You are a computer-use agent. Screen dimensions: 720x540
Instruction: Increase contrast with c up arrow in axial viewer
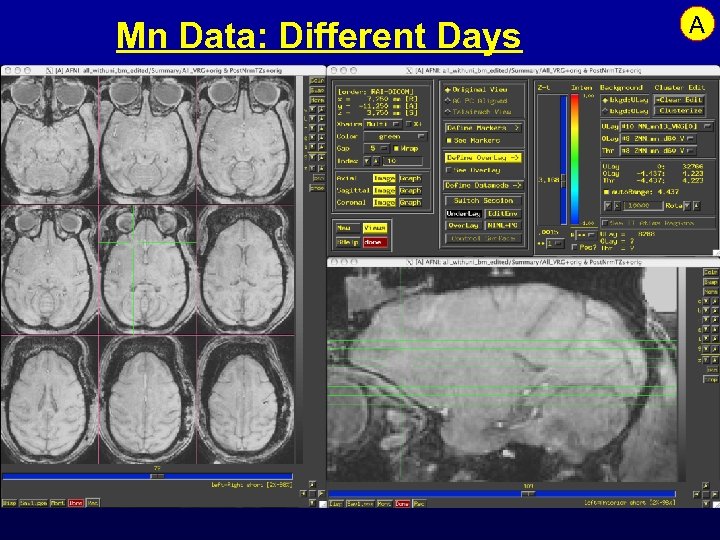click(x=321, y=109)
